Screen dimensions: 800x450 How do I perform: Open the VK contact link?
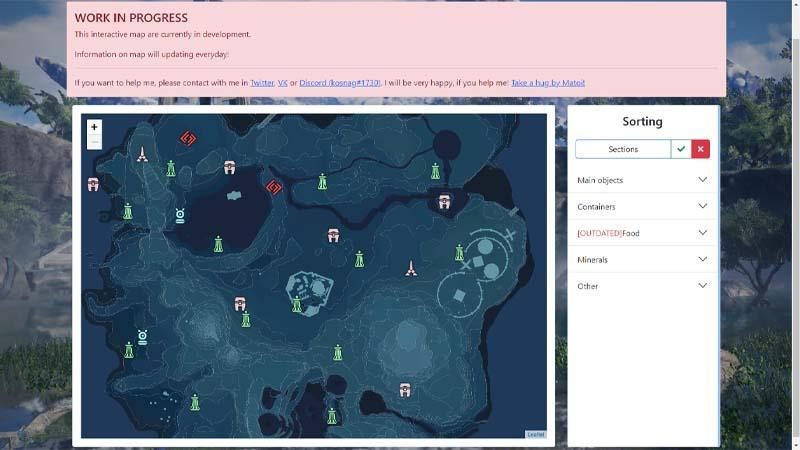pos(283,83)
